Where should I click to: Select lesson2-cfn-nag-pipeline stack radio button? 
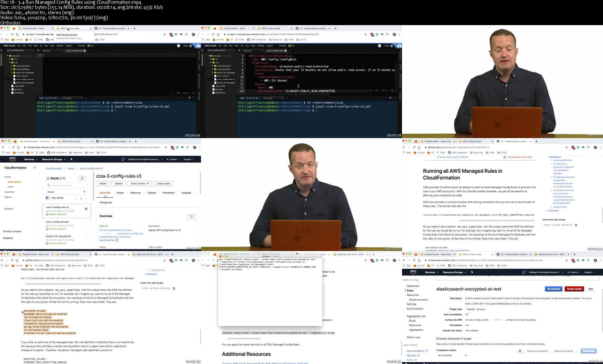(86, 238)
